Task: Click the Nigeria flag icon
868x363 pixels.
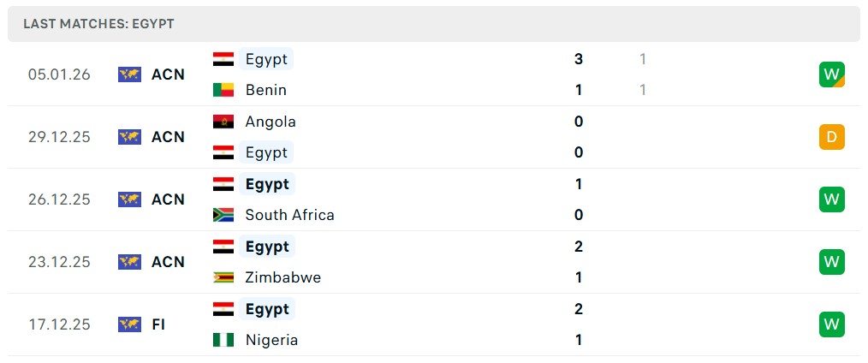Action: click(x=223, y=340)
